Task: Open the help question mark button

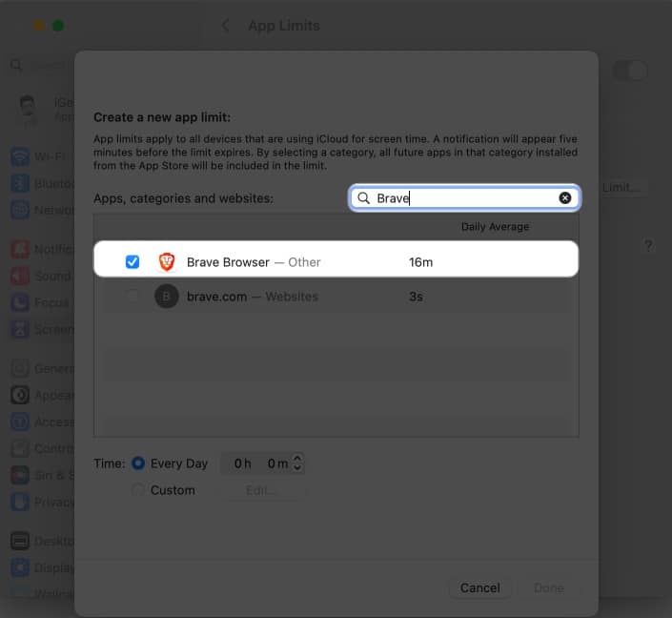Action: (648, 246)
